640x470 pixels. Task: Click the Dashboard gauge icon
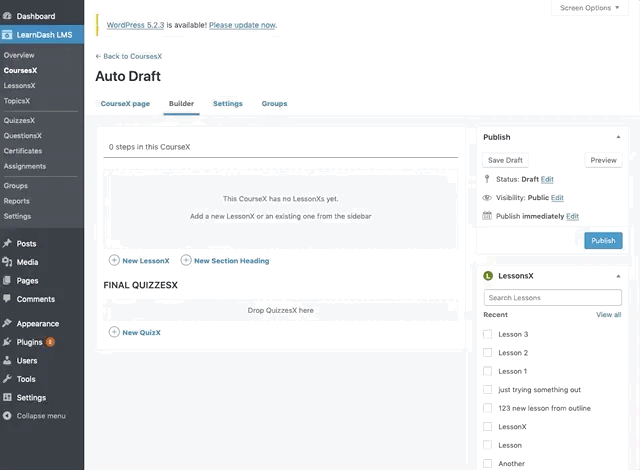(7, 16)
